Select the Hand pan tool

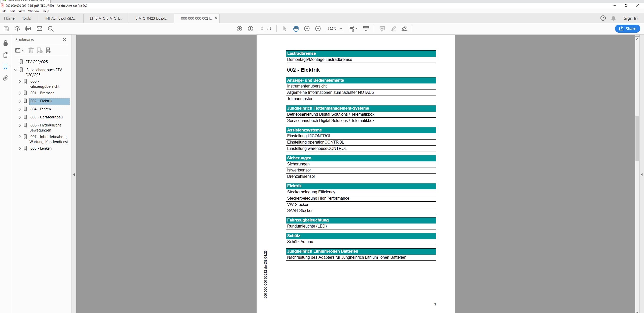296,29
